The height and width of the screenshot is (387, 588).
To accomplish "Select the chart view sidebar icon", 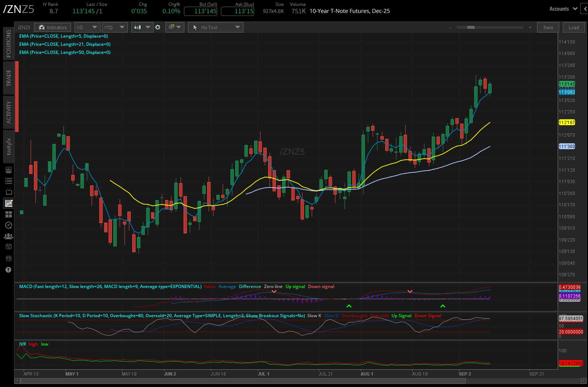I will point(8,203).
